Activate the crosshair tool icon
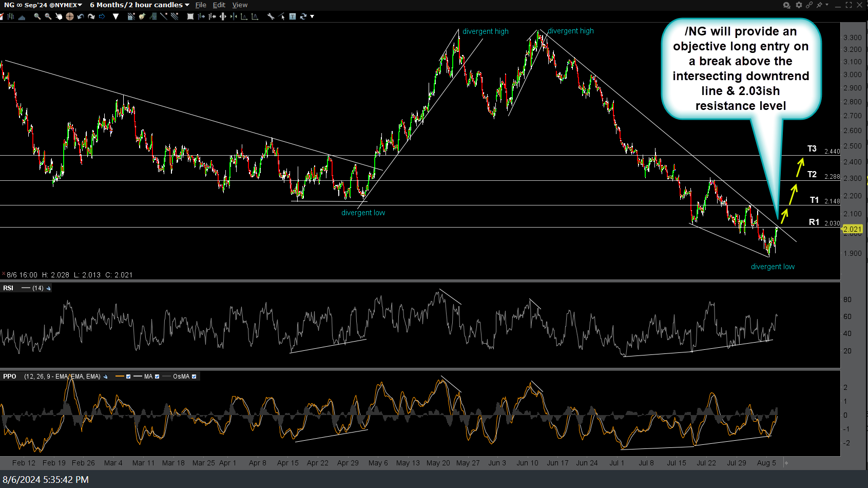 [70, 16]
